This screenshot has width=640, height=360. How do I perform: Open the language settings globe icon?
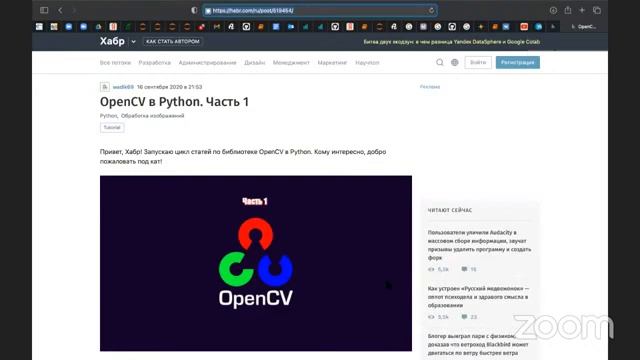455,62
